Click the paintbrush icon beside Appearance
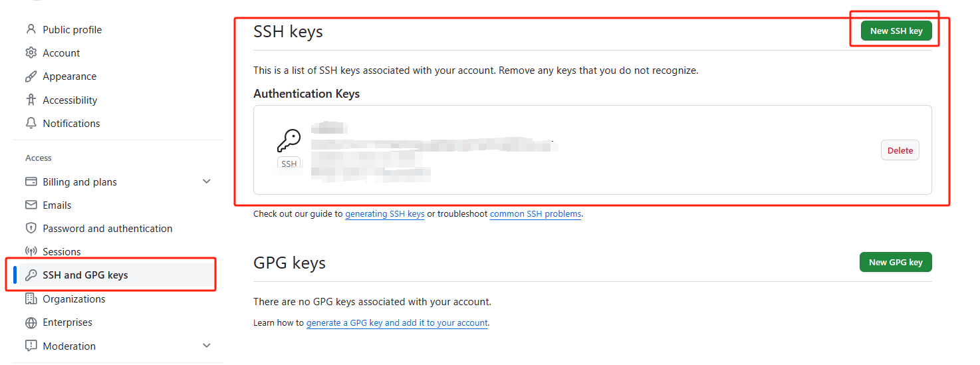Screen dimensions: 980x365 pyautogui.click(x=31, y=76)
